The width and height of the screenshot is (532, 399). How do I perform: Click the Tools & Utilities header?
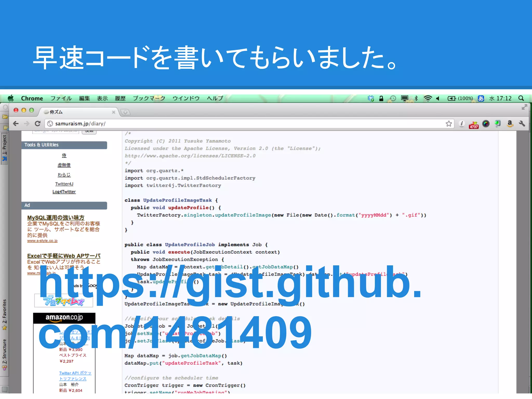64,145
